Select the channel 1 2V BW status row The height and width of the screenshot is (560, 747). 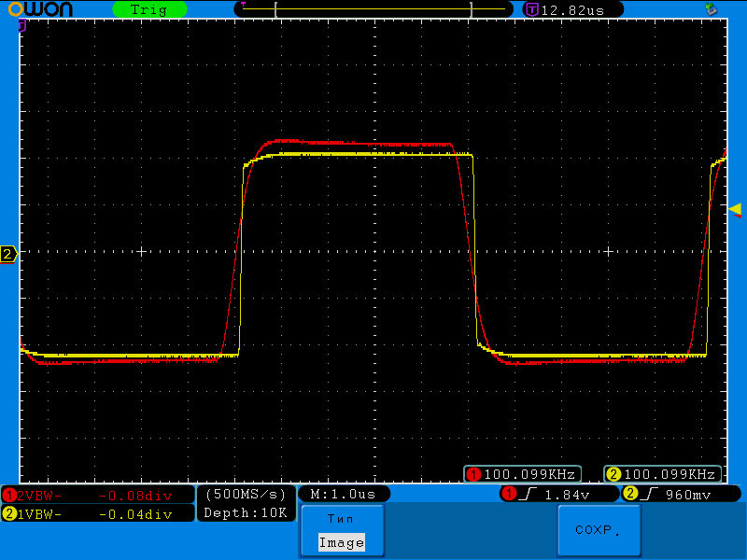coord(98,496)
